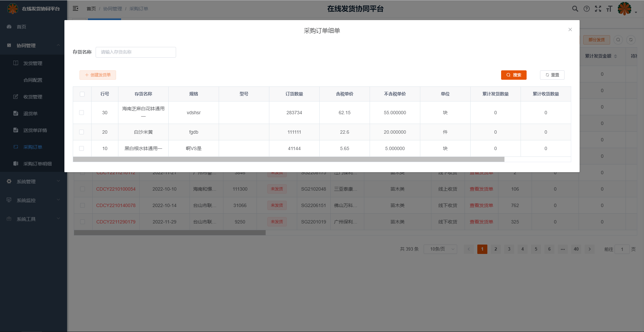Tick the checkbox for row 30
The width and height of the screenshot is (644, 332).
pos(82,113)
